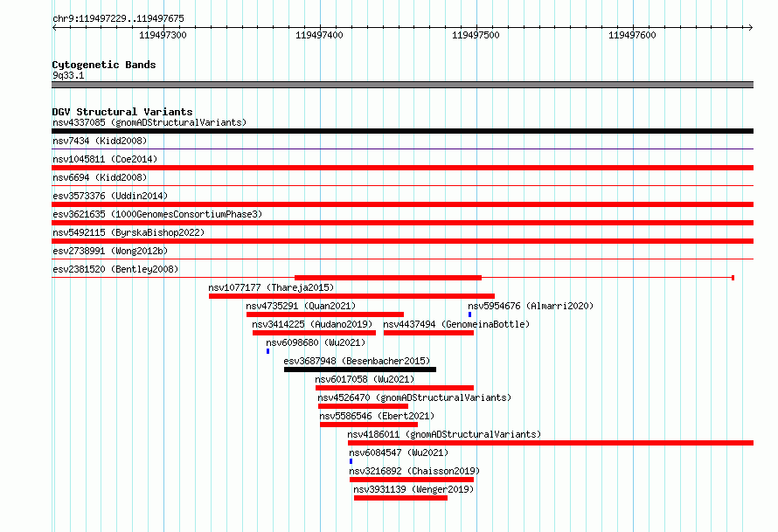Click nsv5586546 (Ebert2021) label
Image resolution: width=778 pixels, height=532 pixels.
click(377, 416)
